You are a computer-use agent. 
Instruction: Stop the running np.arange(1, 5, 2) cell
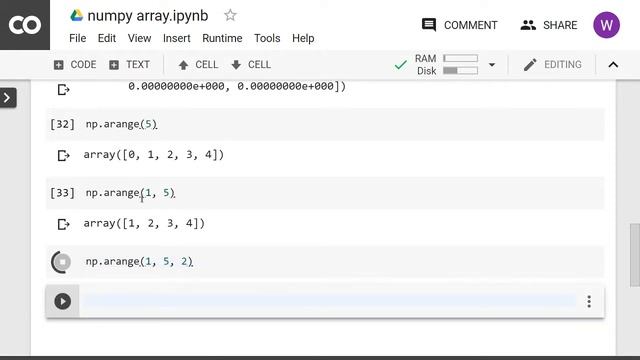(62, 262)
